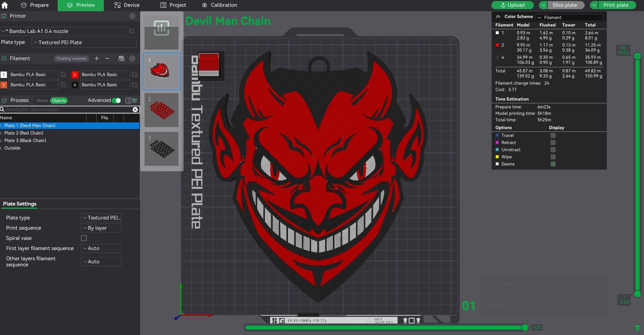This screenshot has height=335, width=644.
Task: Click the vertical layer slider bottom handle
Action: 638,294
